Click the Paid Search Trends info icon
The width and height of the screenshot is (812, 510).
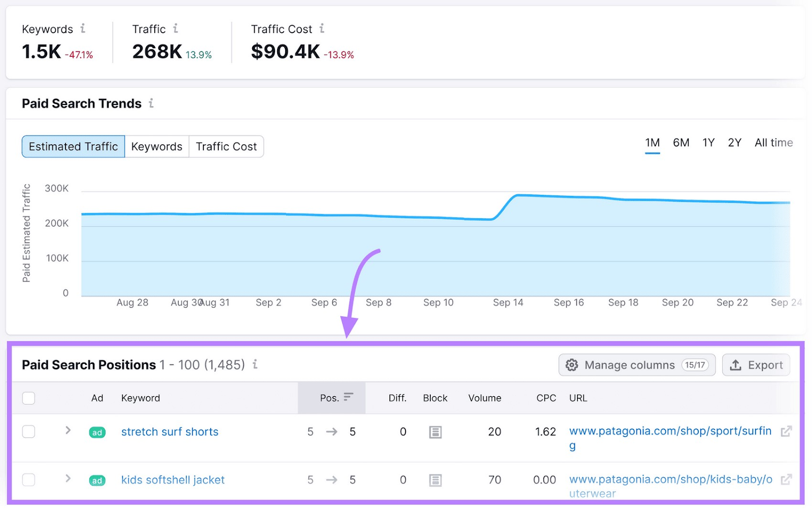pos(150,104)
